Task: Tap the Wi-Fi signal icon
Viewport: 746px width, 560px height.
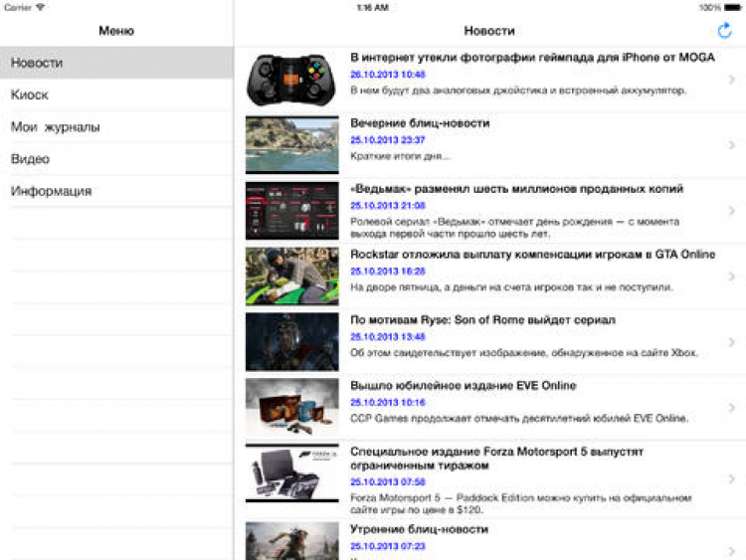Action: click(41, 7)
